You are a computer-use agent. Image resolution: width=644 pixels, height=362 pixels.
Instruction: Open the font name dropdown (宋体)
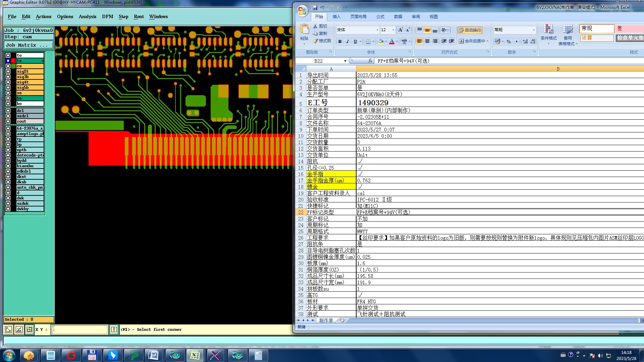coord(377,30)
